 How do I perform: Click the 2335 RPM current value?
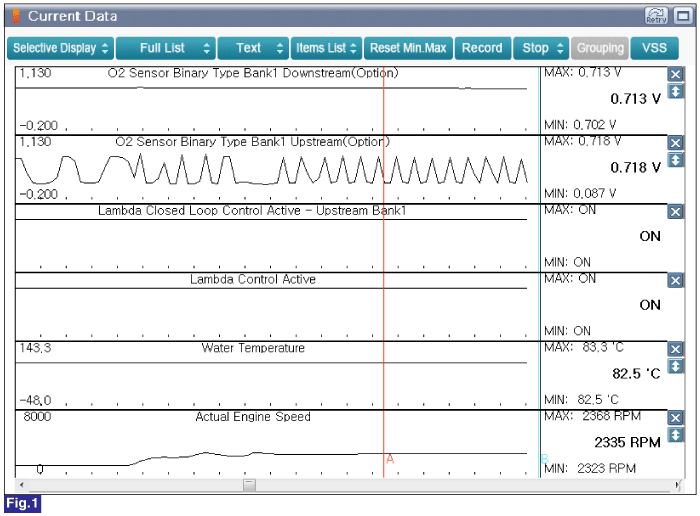[627, 443]
